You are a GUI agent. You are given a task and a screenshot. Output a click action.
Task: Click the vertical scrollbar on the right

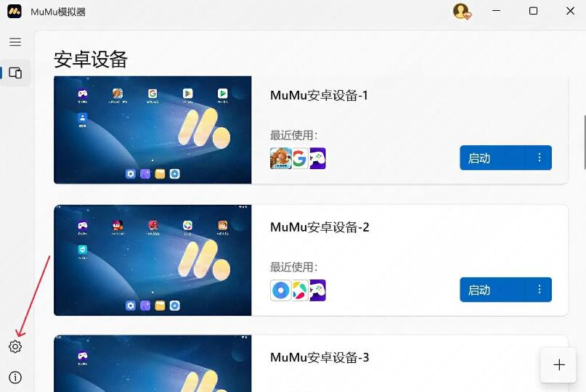pos(585,142)
